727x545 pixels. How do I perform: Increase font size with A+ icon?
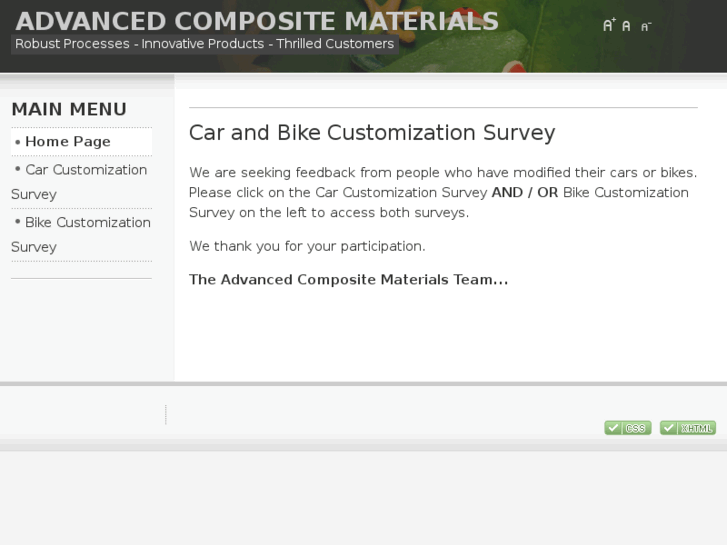(x=609, y=25)
